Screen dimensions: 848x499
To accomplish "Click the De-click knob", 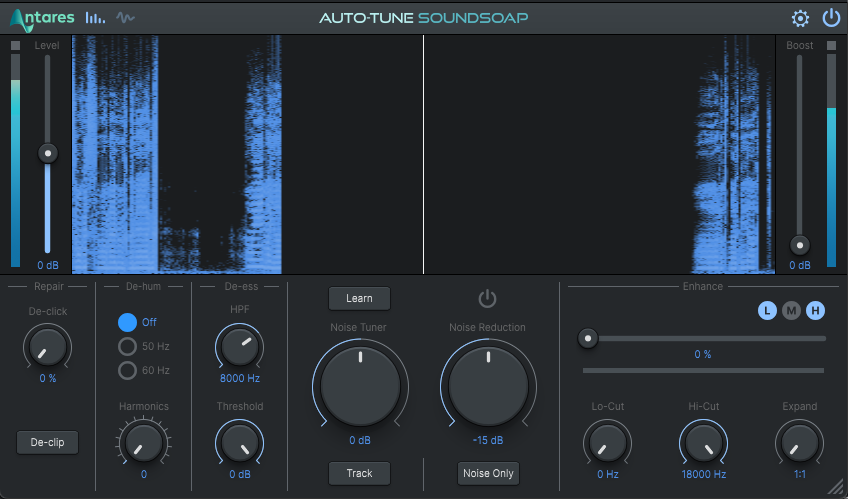I will [x=48, y=347].
